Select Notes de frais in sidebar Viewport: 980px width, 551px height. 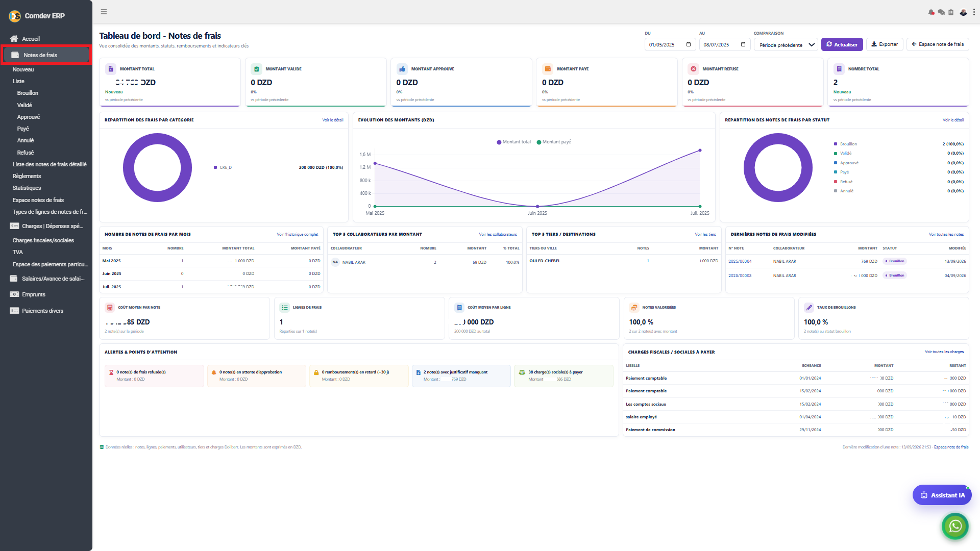tap(46, 55)
